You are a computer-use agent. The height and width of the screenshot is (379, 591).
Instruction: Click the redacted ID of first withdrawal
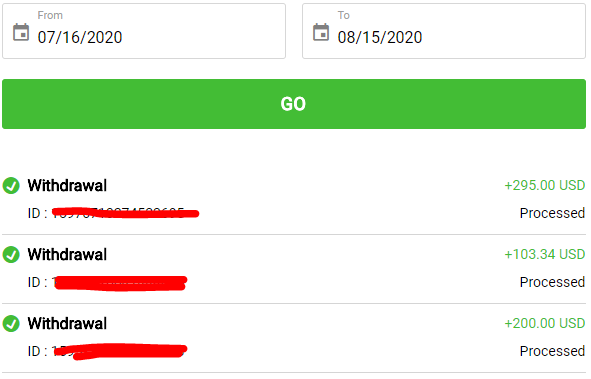point(125,213)
